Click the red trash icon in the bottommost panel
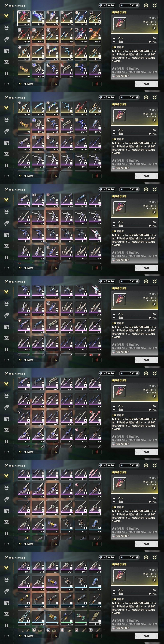The image size is (164, 644). pos(97,636)
